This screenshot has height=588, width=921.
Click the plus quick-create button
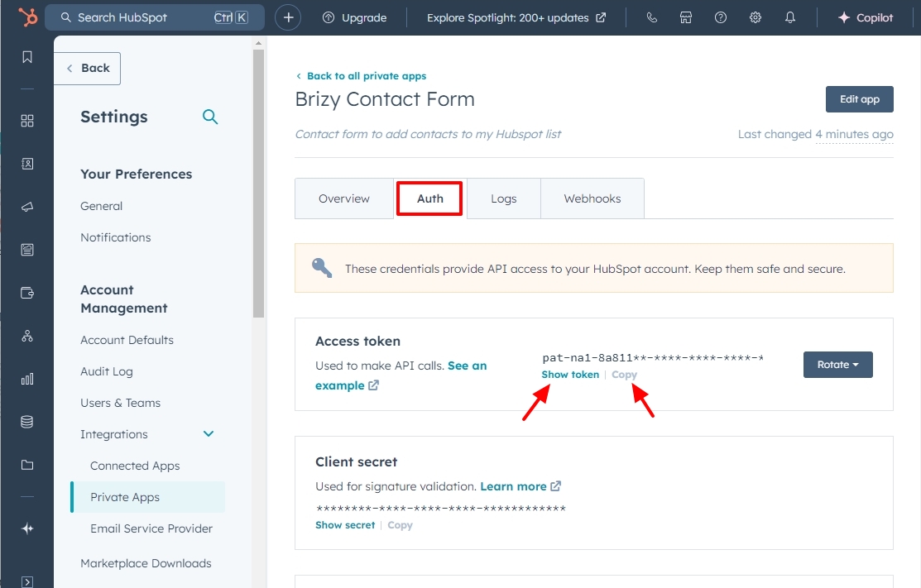tap(289, 17)
